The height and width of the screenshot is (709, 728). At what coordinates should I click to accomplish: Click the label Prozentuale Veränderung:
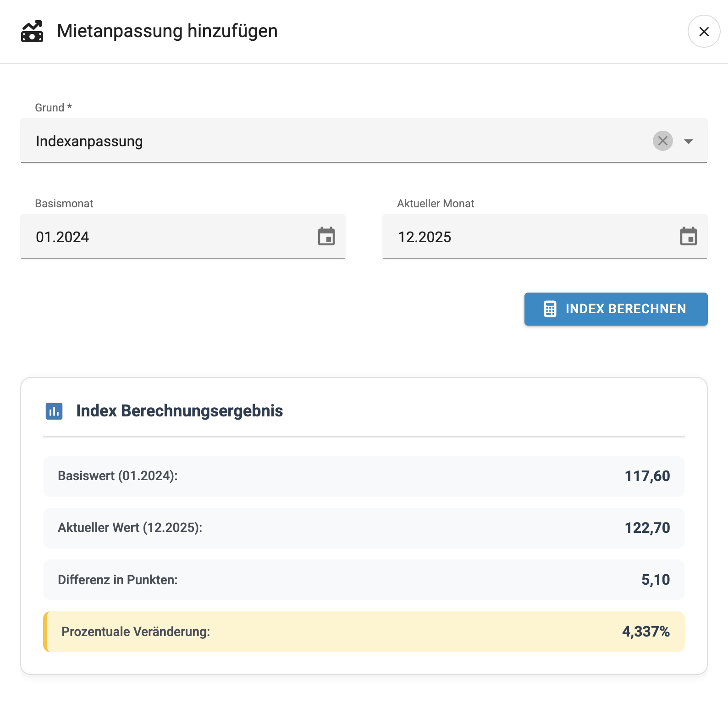(136, 631)
